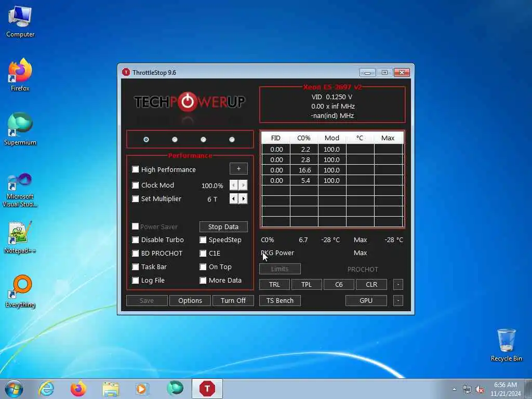Enable the Set Multiplier checkbox
Image resolution: width=532 pixels, height=399 pixels.
[136, 198]
